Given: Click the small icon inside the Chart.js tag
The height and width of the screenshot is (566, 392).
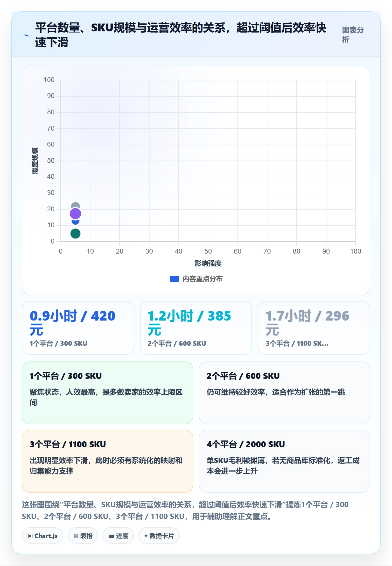Looking at the screenshot, I should click(30, 536).
